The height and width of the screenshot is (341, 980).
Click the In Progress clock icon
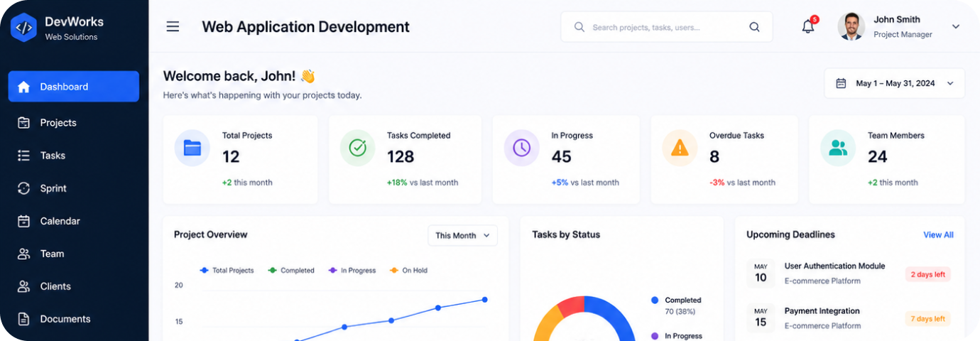click(522, 148)
